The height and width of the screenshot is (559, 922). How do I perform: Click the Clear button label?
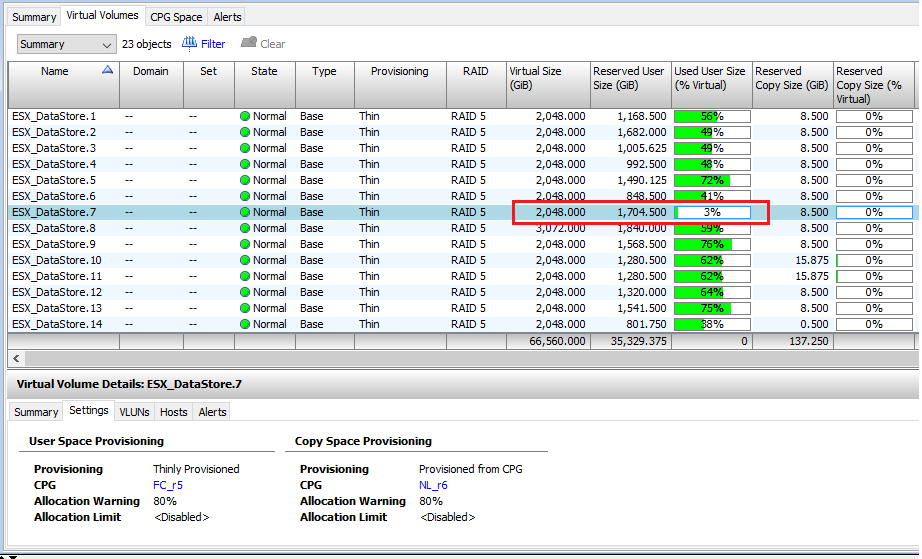[272, 44]
